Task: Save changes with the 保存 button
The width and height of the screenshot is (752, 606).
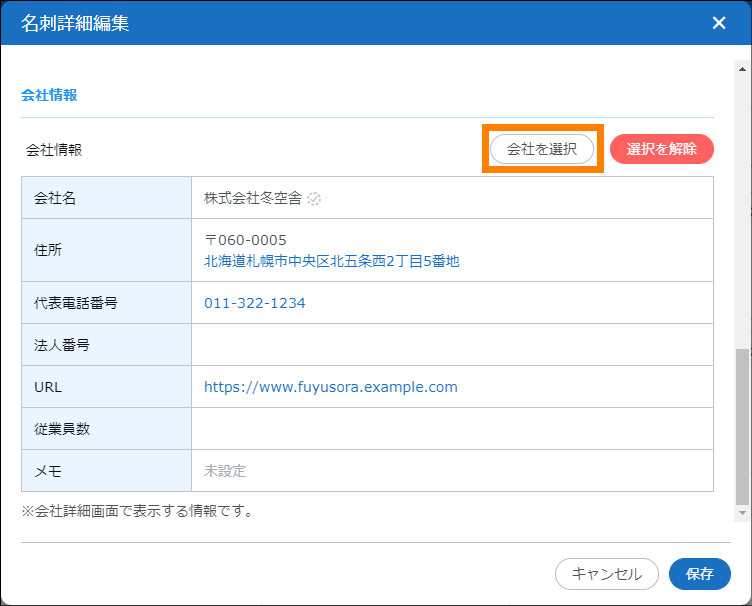Action: [699, 574]
